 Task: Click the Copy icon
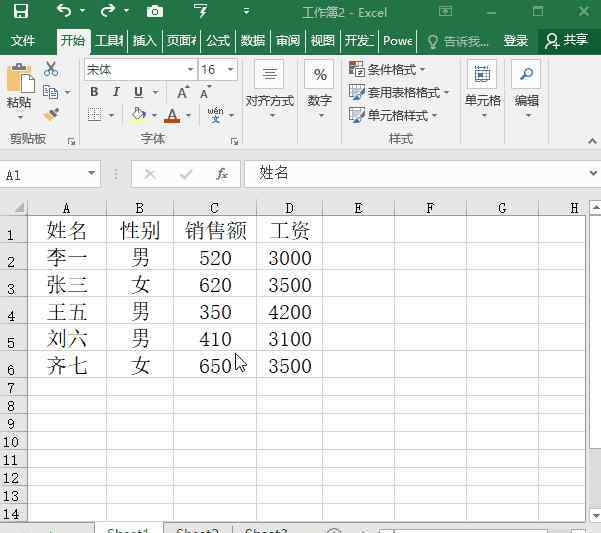click(x=51, y=92)
